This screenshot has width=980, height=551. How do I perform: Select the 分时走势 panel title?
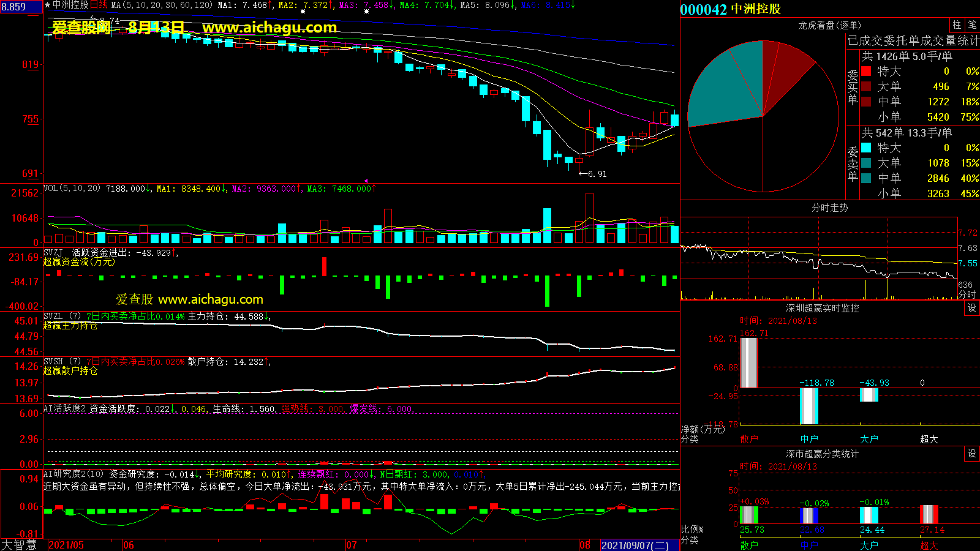coord(829,208)
